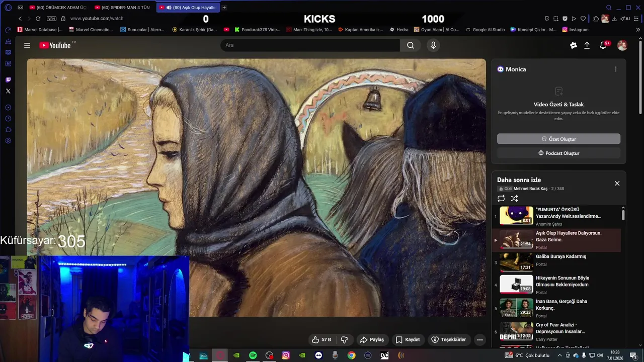Reload the page in the browser toolbar
Screen dimensions: 644x362
point(38,19)
